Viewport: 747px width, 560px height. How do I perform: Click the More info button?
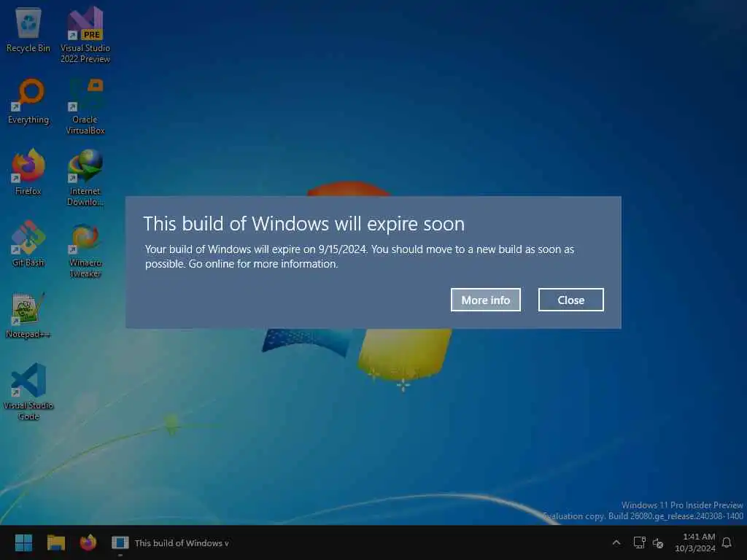click(485, 300)
